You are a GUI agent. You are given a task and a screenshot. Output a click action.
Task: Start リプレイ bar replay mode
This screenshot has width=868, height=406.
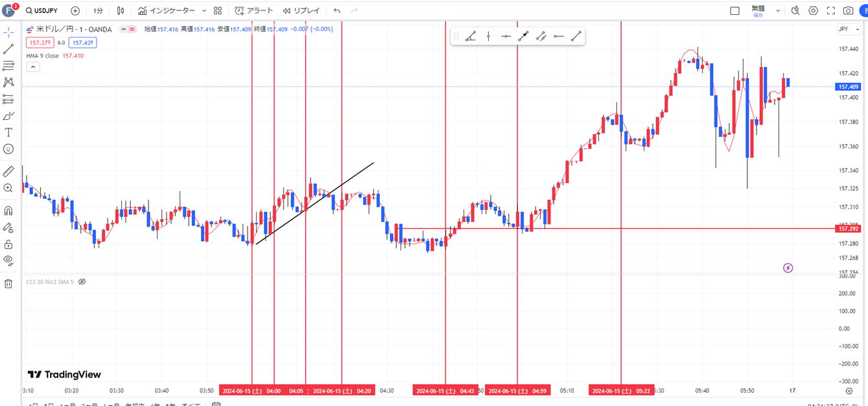(x=301, y=11)
